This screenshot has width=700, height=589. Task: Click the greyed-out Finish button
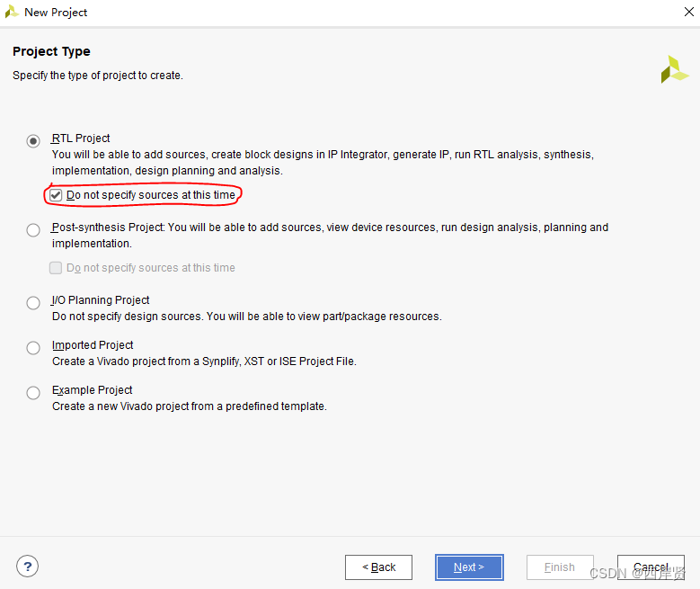click(560, 567)
